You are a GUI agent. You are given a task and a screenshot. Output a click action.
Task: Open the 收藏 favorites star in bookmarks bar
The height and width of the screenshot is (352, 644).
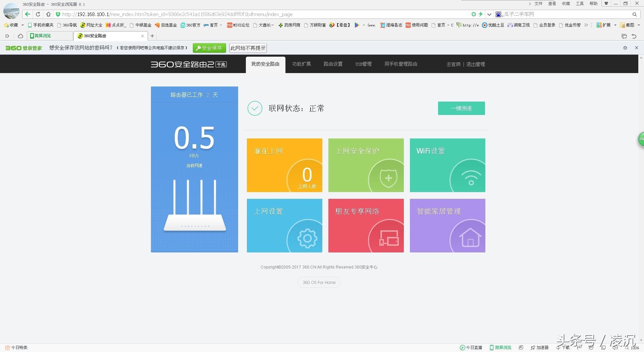pos(11,25)
